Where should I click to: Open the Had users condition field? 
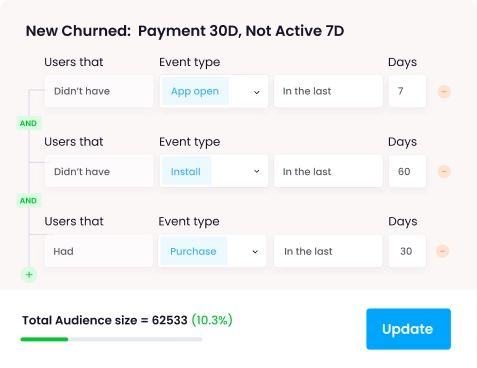[99, 251]
